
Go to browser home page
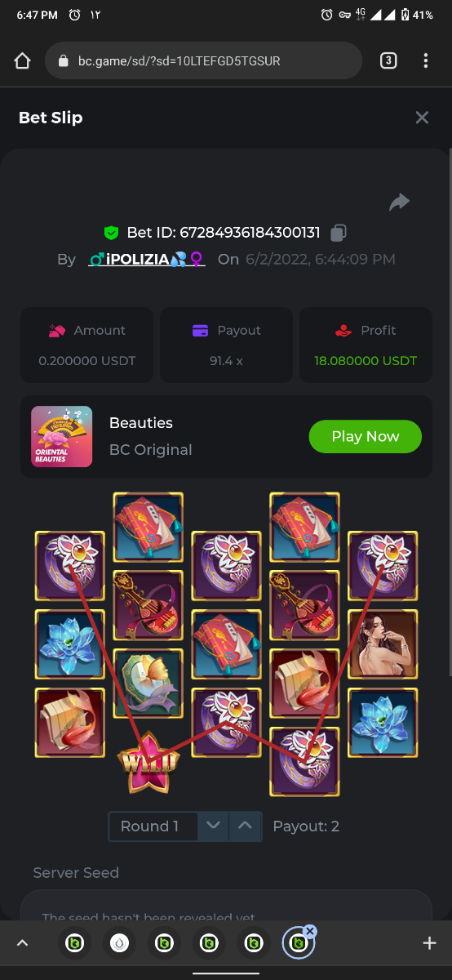tap(22, 60)
